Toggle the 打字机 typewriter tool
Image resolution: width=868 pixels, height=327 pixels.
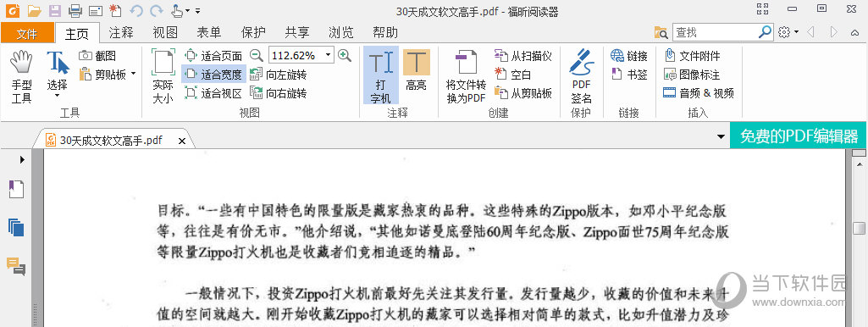click(x=380, y=75)
